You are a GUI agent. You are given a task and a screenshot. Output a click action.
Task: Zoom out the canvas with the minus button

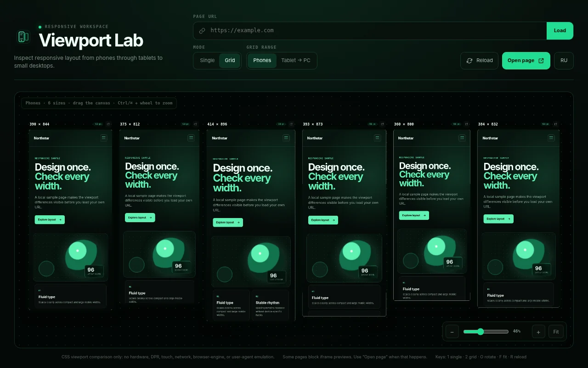(x=452, y=332)
